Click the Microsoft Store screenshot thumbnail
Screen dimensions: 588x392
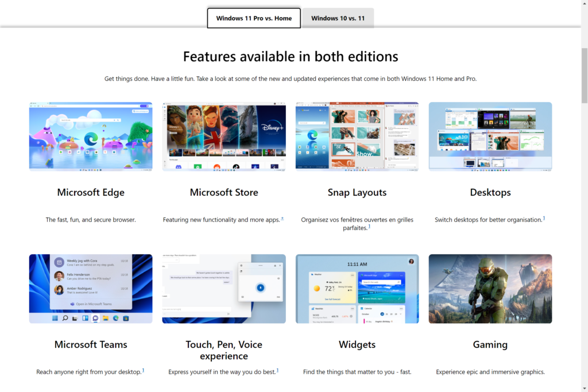[224, 137]
